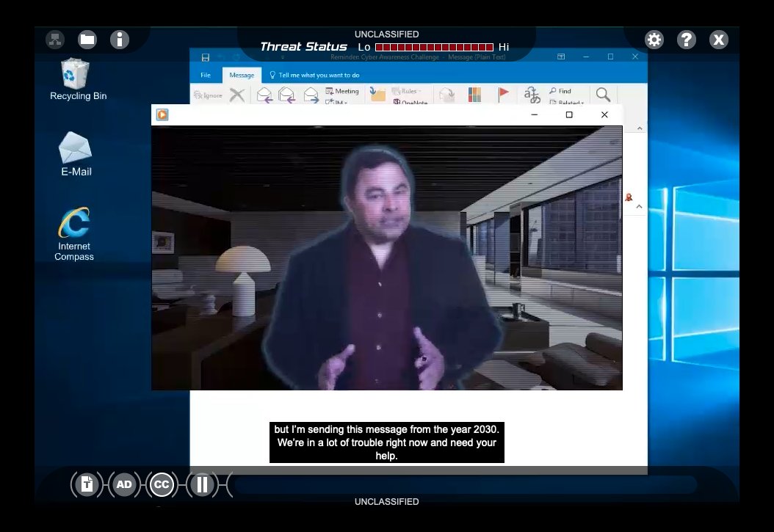Click the Threat Status meter
This screenshot has width=774, height=532.
(x=434, y=46)
